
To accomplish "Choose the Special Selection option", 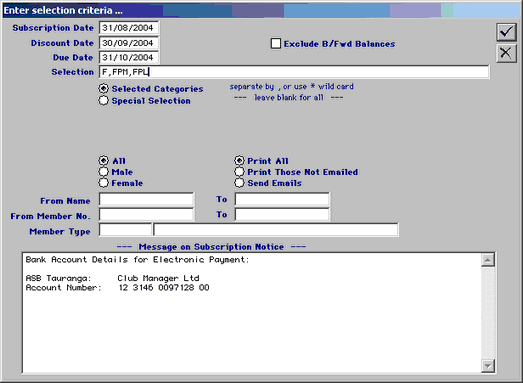I will pyautogui.click(x=103, y=100).
